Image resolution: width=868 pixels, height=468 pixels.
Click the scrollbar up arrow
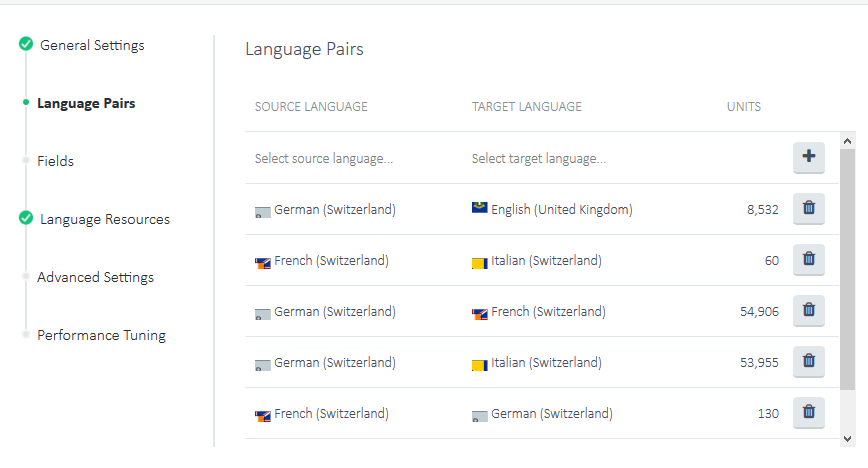click(848, 141)
